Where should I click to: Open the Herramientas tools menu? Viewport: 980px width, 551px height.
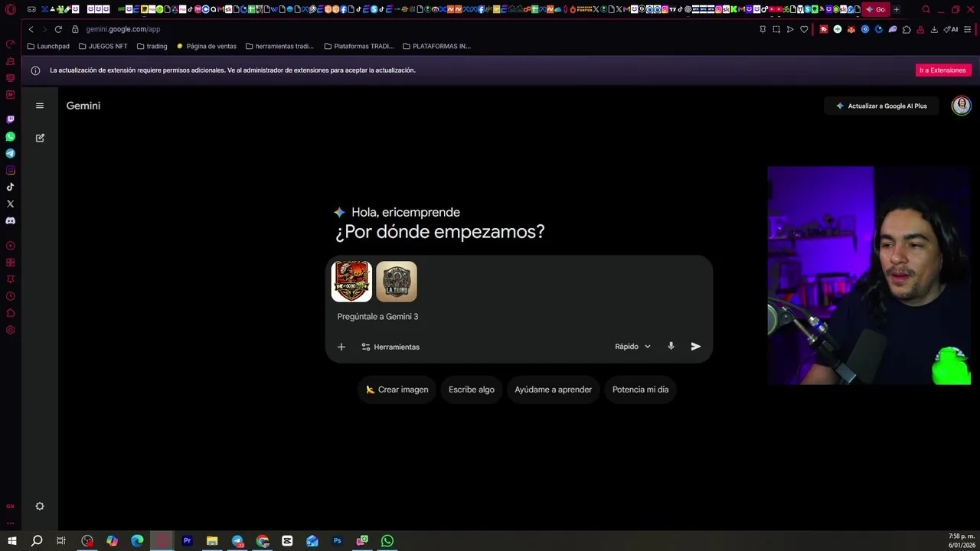390,347
